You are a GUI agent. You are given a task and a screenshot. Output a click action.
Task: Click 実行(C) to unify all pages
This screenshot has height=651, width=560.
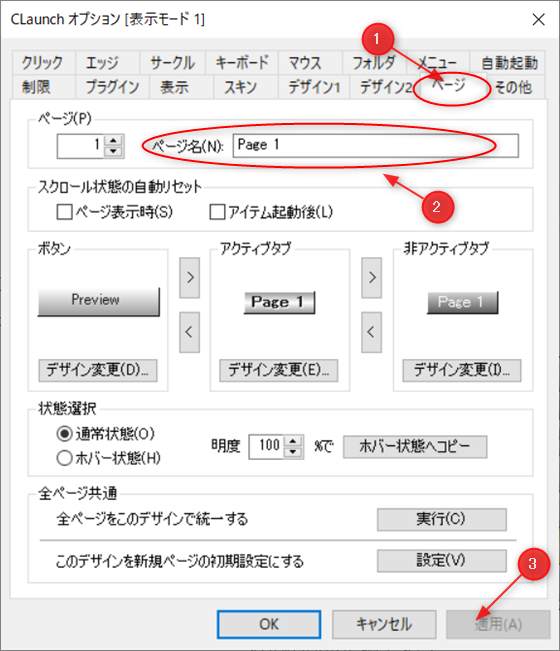[x=442, y=519]
